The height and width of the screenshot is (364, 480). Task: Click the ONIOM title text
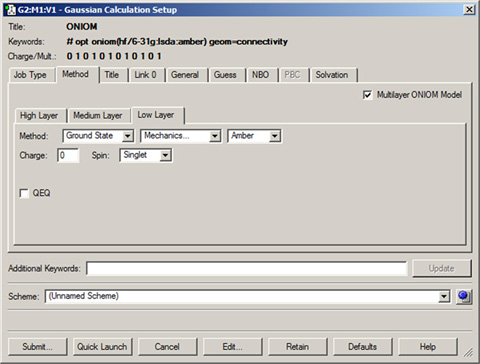[x=82, y=27]
